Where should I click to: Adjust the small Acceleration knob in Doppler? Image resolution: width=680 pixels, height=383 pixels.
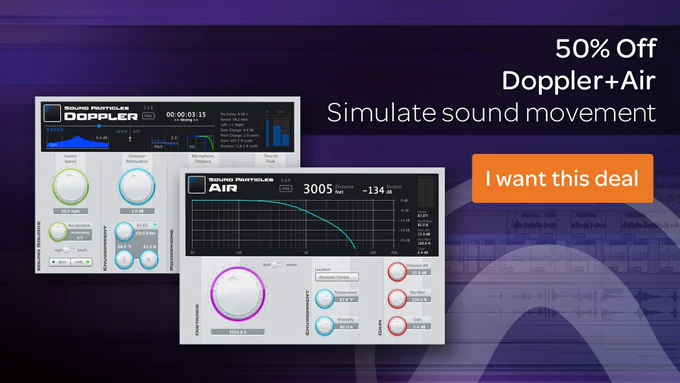(58, 232)
